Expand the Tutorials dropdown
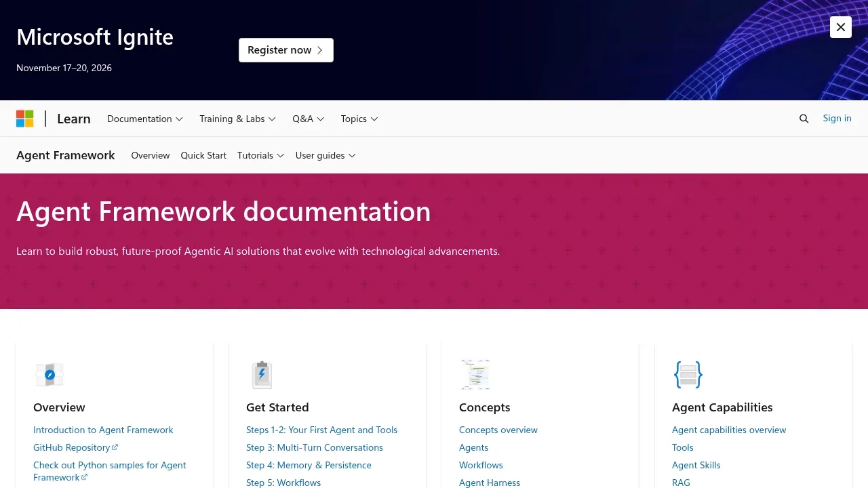Image resolution: width=868 pixels, height=488 pixels. (x=261, y=155)
